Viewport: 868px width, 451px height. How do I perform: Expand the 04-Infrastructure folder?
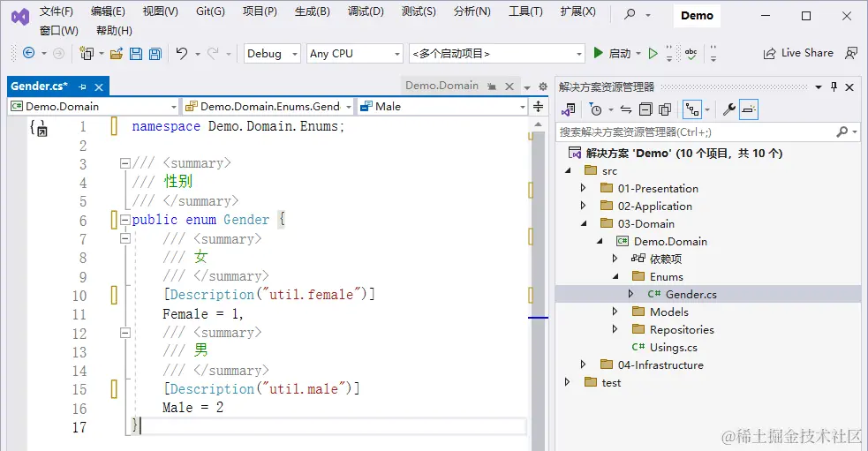583,365
